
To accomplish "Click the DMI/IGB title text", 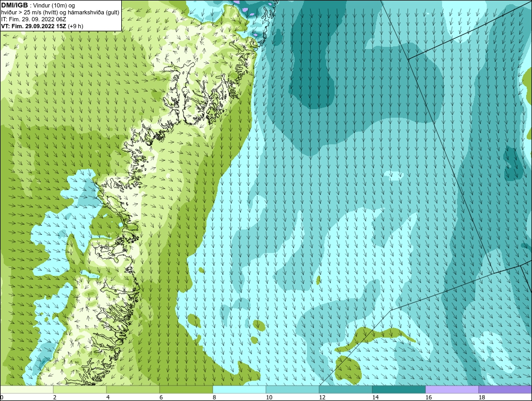I will point(14,5).
